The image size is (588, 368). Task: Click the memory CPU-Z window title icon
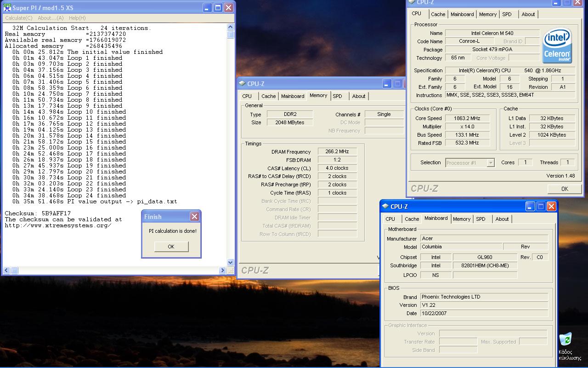click(242, 84)
